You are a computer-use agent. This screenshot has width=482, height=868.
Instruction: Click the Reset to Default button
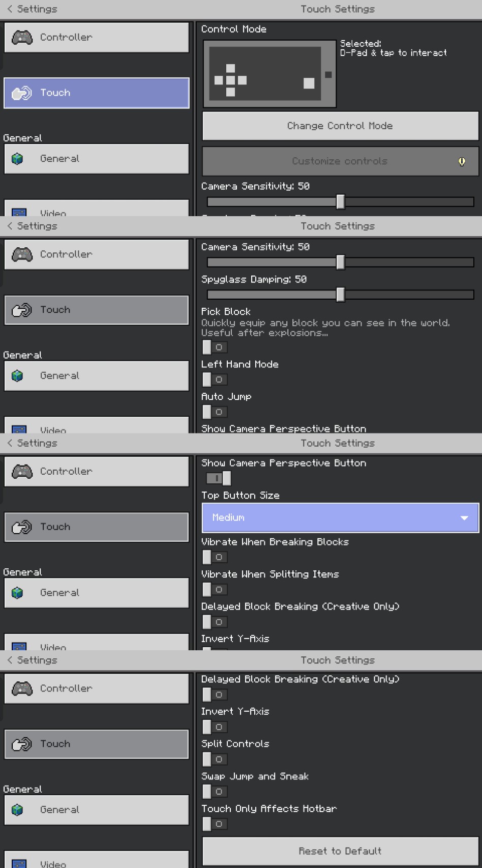pos(340,851)
